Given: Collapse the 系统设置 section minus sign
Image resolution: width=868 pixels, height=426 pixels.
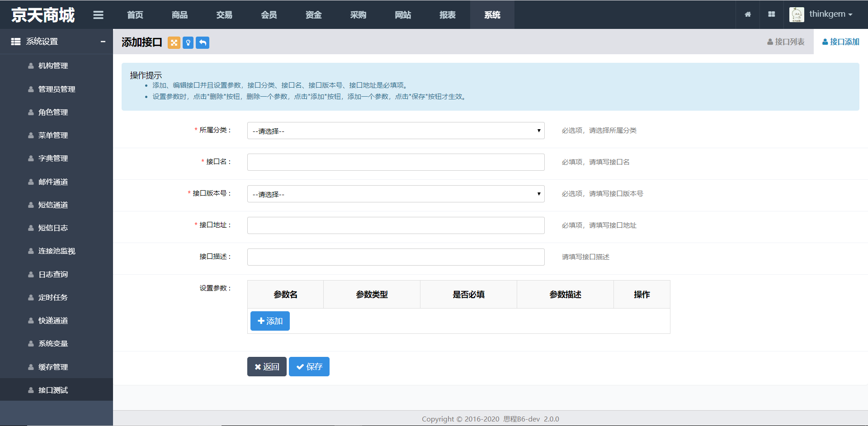Looking at the screenshot, I should tap(103, 42).
